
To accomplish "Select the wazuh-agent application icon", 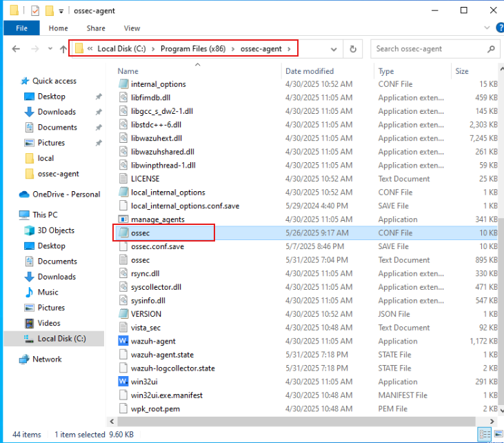I will 123,341.
